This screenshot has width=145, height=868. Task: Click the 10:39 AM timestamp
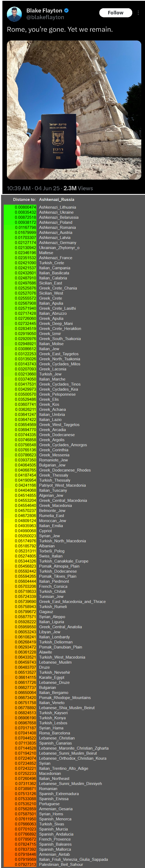click(x=19, y=188)
